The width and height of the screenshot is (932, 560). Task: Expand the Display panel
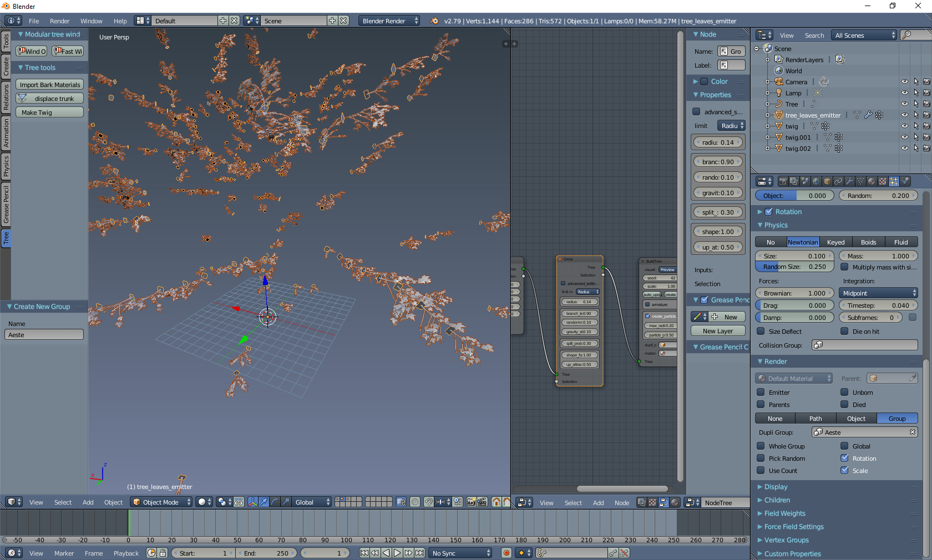[x=776, y=487]
